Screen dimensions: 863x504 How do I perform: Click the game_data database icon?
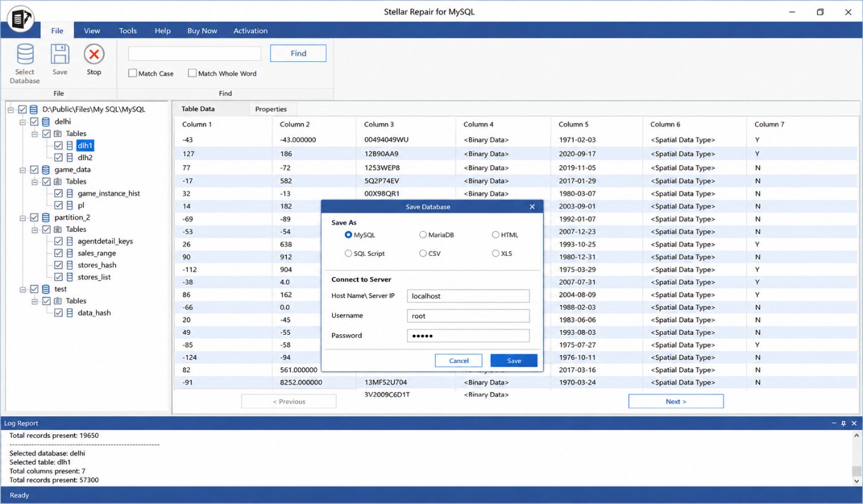point(46,169)
